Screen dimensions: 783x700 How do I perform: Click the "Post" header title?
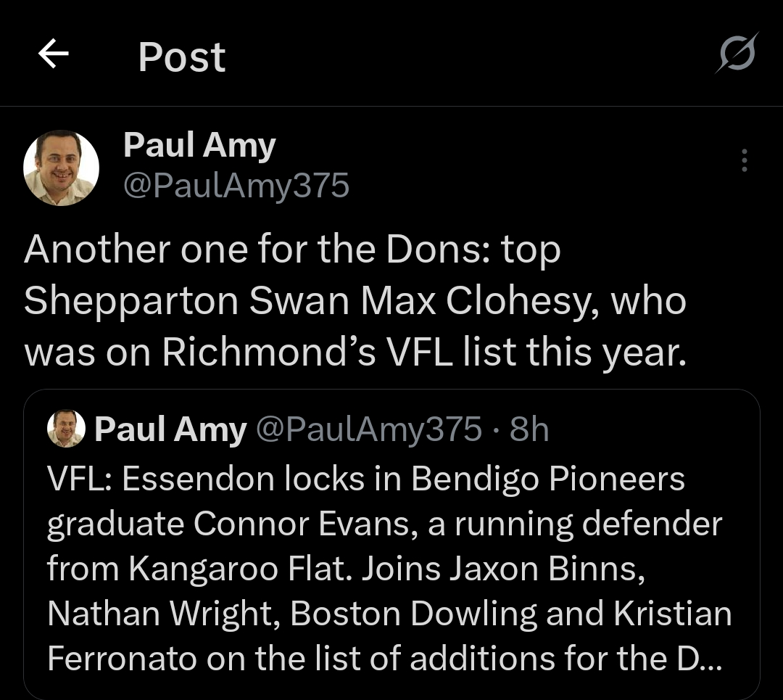tap(182, 57)
